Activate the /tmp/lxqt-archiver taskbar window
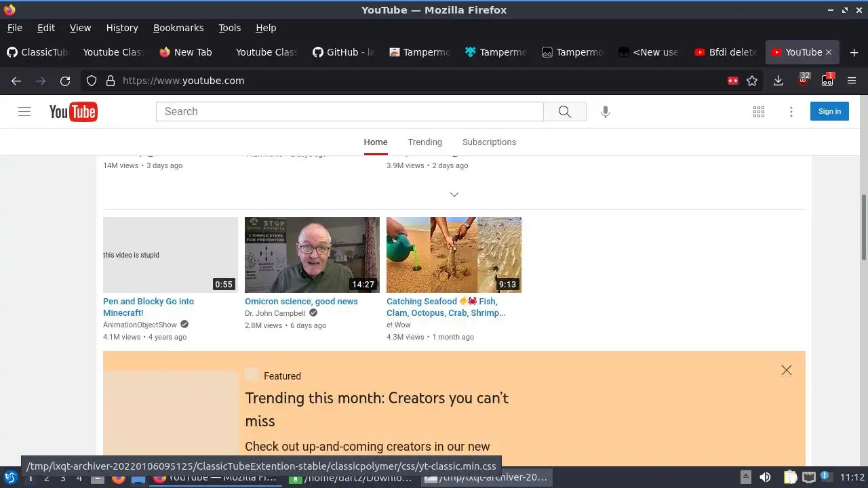This screenshot has width=868, height=488. pyautogui.click(x=486, y=478)
